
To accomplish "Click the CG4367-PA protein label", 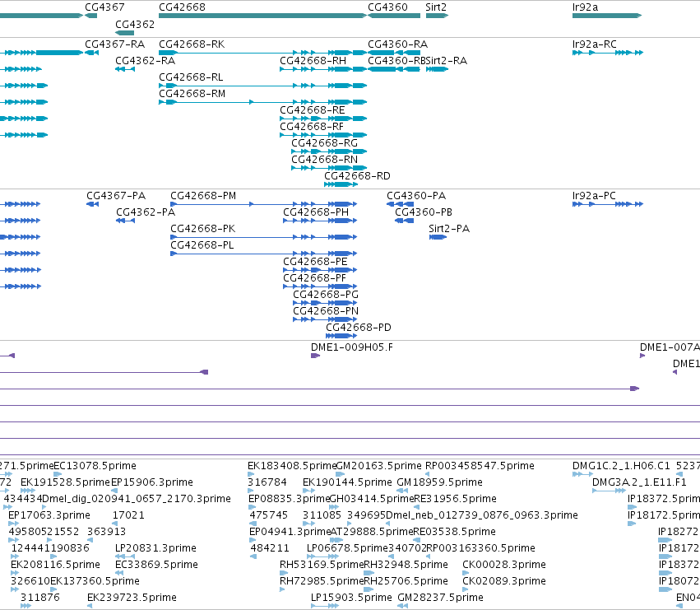I will (x=116, y=196).
